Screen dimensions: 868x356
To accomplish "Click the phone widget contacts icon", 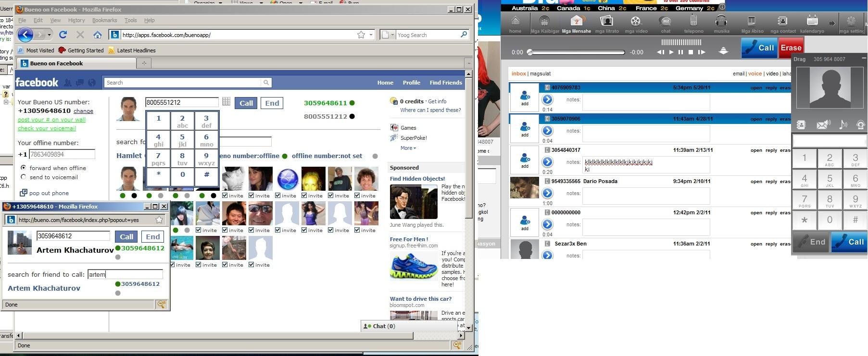I will pyautogui.click(x=801, y=125).
